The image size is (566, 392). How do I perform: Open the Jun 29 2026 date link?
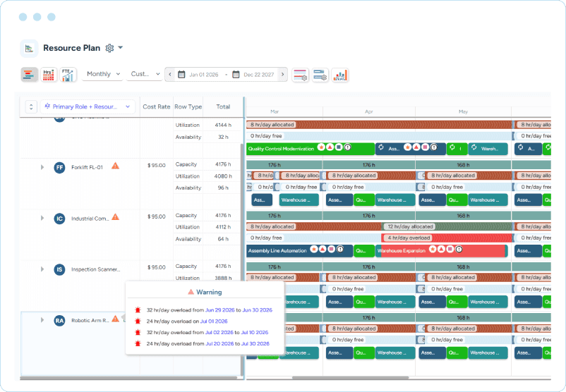point(219,310)
